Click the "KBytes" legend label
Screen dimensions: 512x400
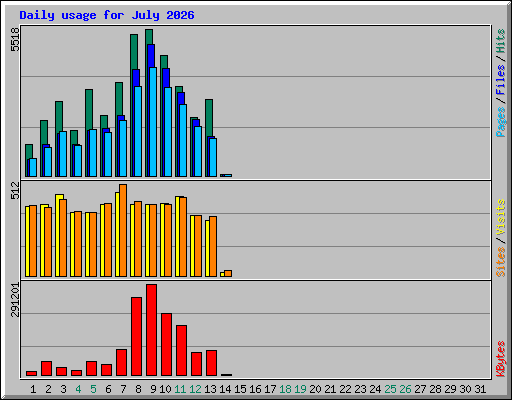point(501,359)
